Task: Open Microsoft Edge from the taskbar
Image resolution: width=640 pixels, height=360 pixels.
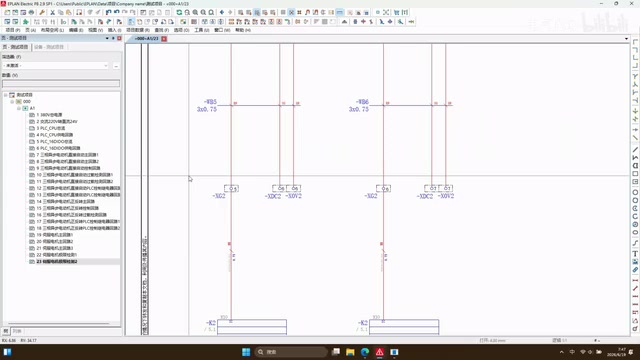Action: [365, 352]
